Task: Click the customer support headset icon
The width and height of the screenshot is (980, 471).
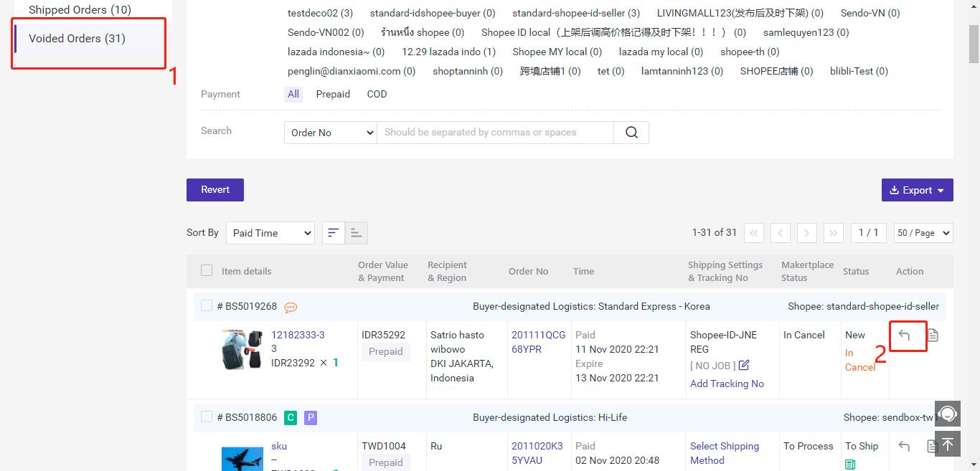Action: pyautogui.click(x=948, y=414)
